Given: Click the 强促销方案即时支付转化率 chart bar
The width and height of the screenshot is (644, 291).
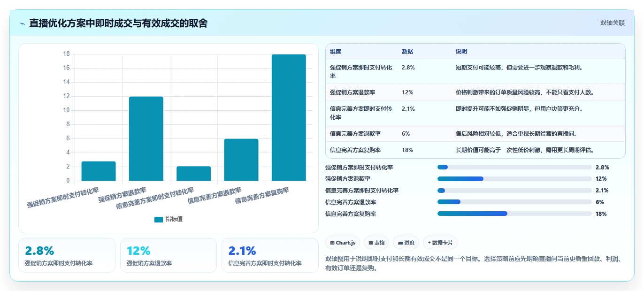Looking at the screenshot, I should coord(99,171).
